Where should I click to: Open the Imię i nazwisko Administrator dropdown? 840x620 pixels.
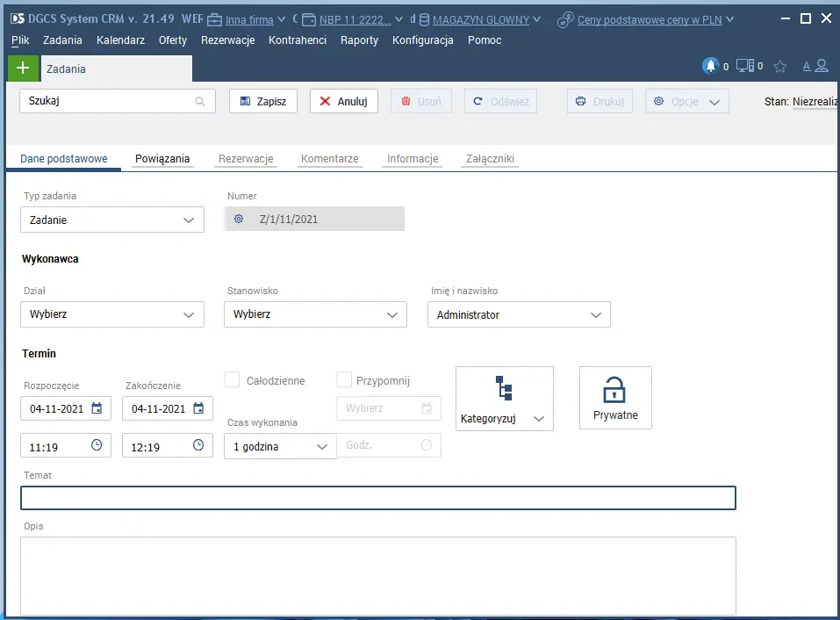519,314
